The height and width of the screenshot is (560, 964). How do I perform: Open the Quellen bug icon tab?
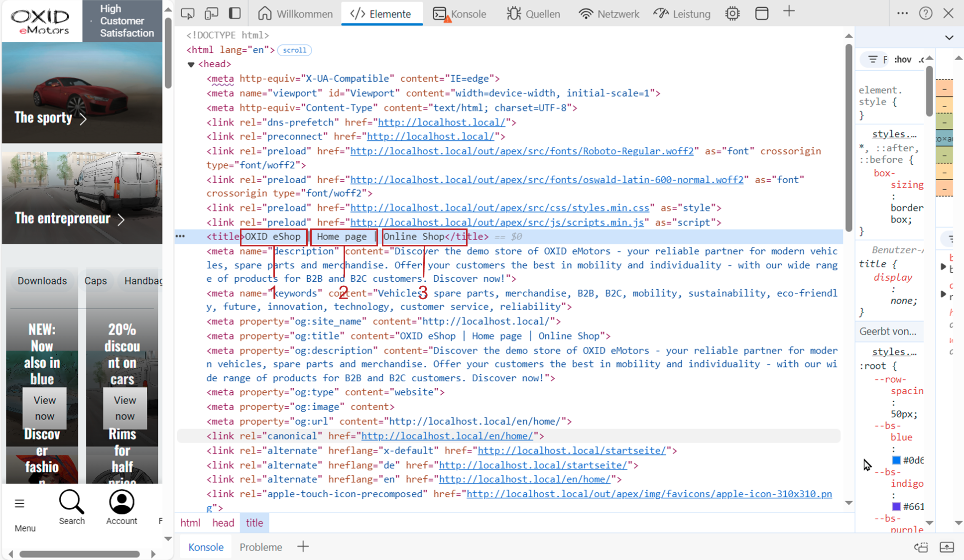point(533,14)
